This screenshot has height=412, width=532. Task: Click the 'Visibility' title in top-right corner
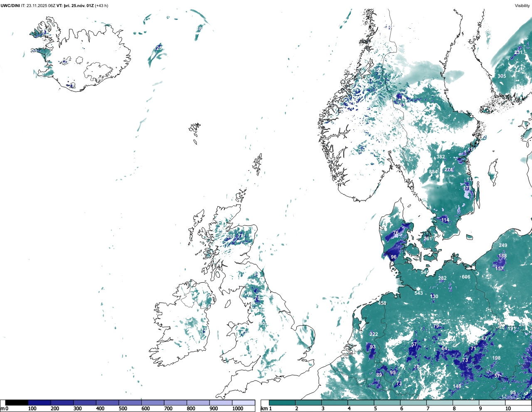(x=522, y=5)
